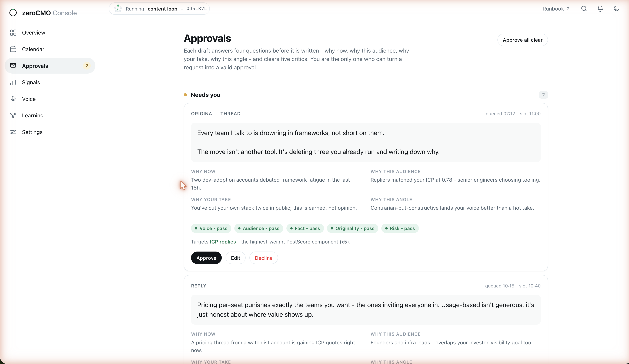
Task: Click the Approvals count badge in sidebar
Action: pyautogui.click(x=87, y=66)
